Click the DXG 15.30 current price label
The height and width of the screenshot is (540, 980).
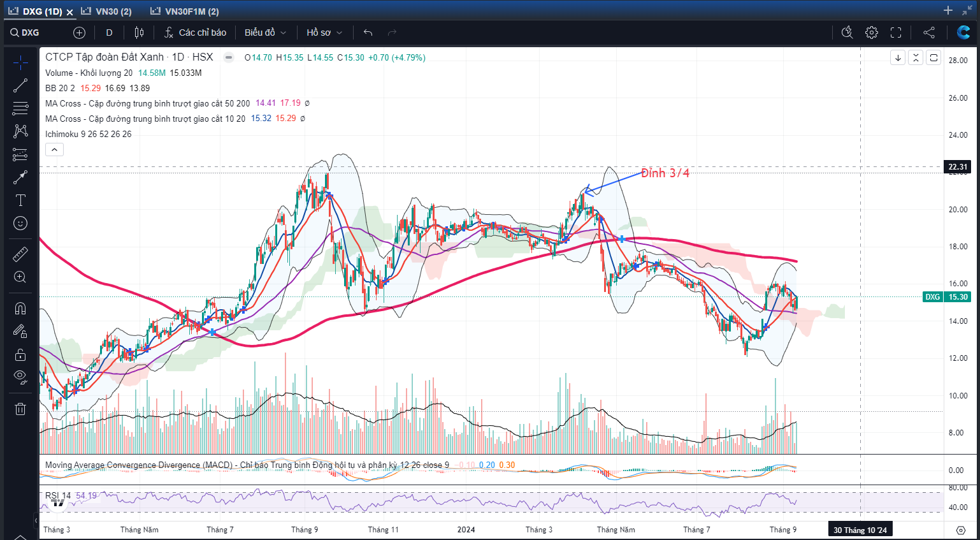click(x=947, y=297)
